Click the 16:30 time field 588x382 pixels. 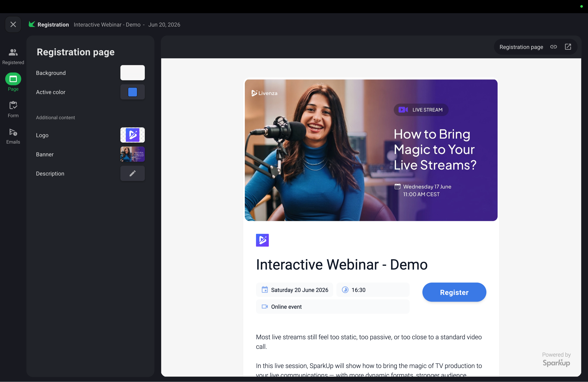point(373,290)
